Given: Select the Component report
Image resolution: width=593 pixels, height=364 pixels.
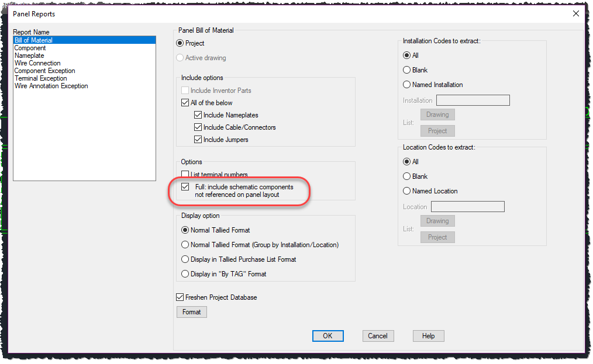Looking at the screenshot, I should (x=30, y=47).
